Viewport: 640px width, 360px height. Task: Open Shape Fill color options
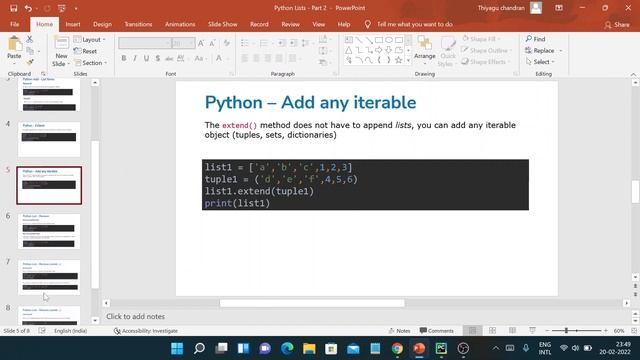tap(481, 39)
